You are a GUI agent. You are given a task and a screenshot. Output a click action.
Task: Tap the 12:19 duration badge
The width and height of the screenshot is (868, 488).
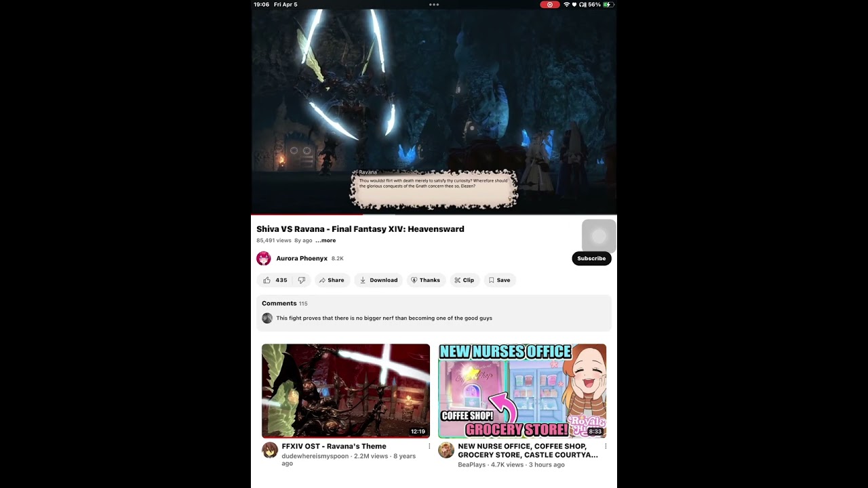(418, 432)
